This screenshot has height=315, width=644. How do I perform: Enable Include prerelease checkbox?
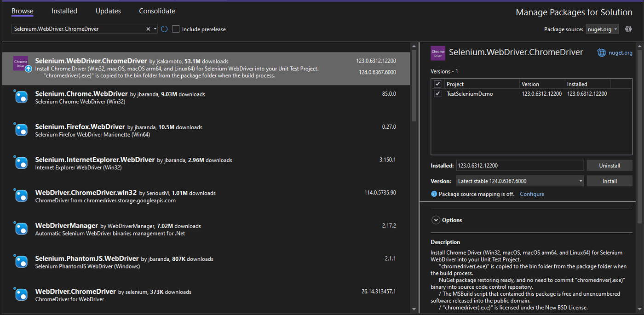point(176,29)
